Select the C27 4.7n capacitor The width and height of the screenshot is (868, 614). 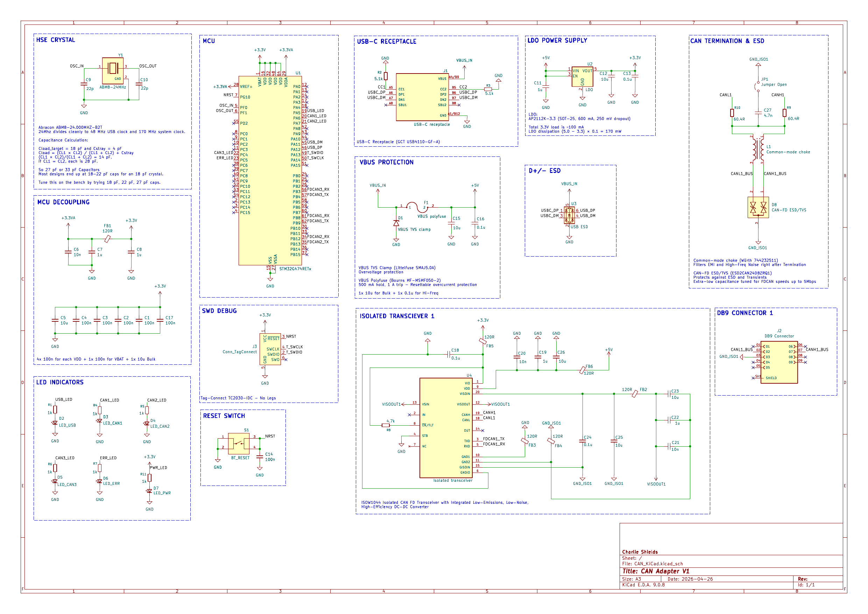coord(758,113)
